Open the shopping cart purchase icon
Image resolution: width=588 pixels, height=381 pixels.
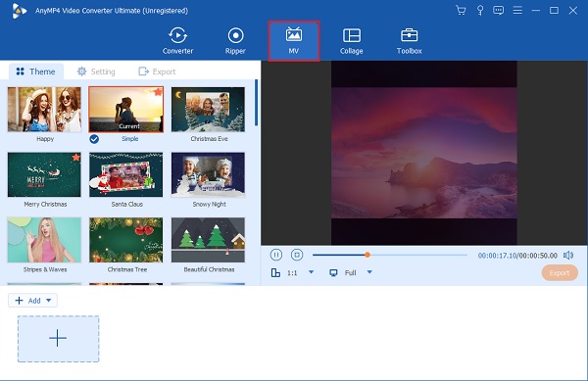[461, 11]
